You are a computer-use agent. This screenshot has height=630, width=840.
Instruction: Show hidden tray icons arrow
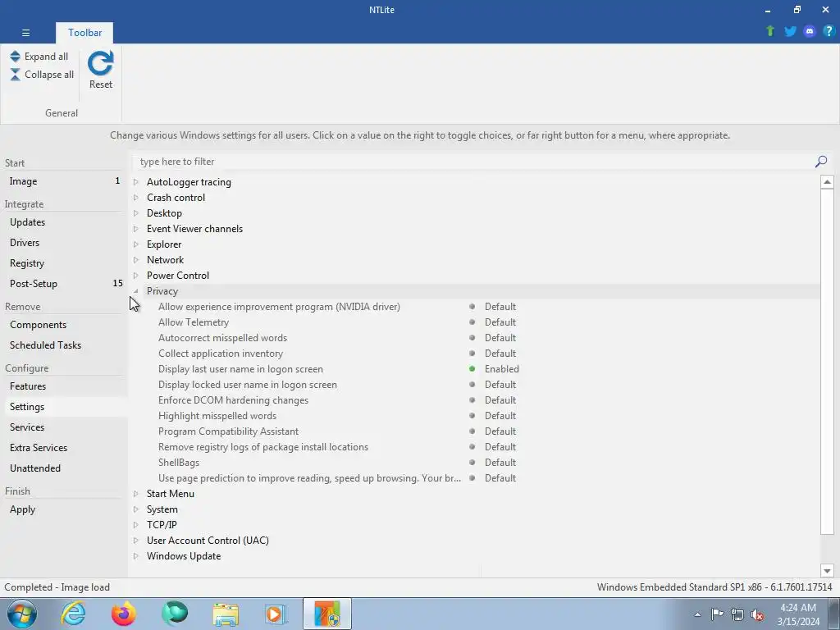coord(697,614)
